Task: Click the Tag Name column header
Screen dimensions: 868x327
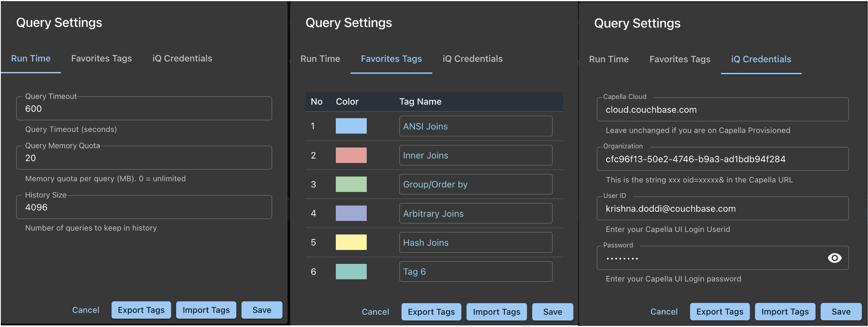Action: (420, 102)
